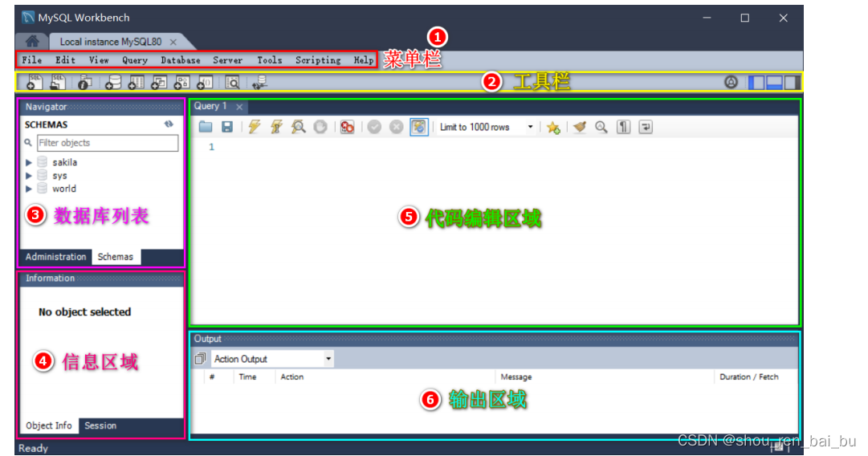Toggle right sidebar panel visibility
Viewport: 868px width, 456px height.
coord(792,83)
